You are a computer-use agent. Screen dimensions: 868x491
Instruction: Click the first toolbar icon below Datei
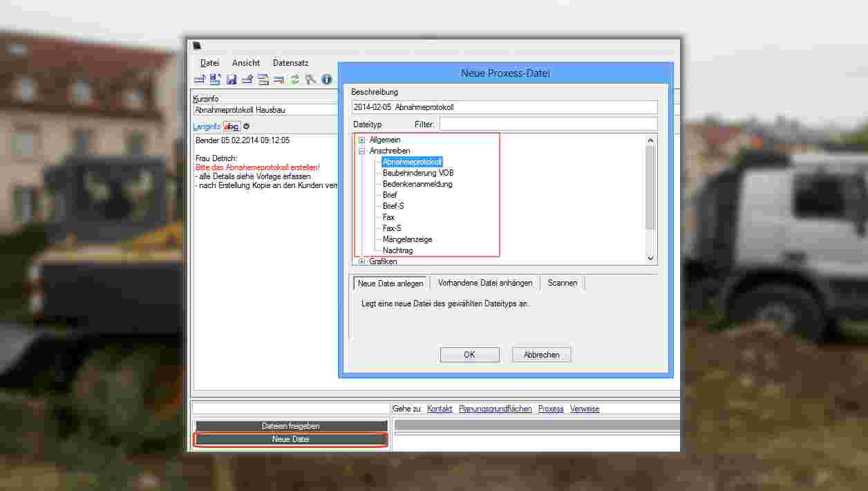click(x=200, y=80)
